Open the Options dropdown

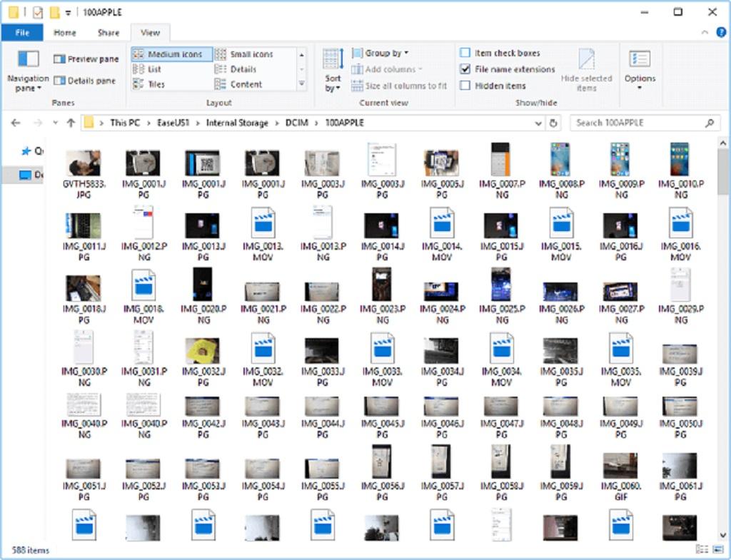point(640,68)
